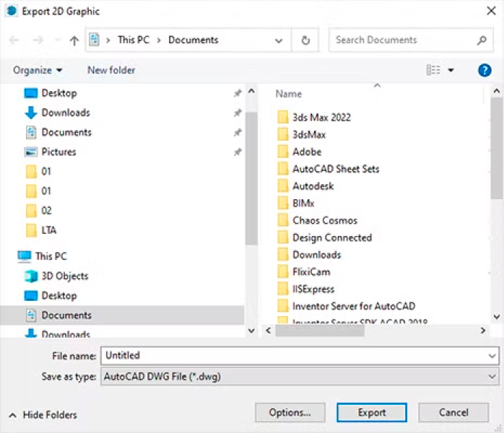Select the Adobe folder
The width and height of the screenshot is (504, 433).
click(x=299, y=152)
